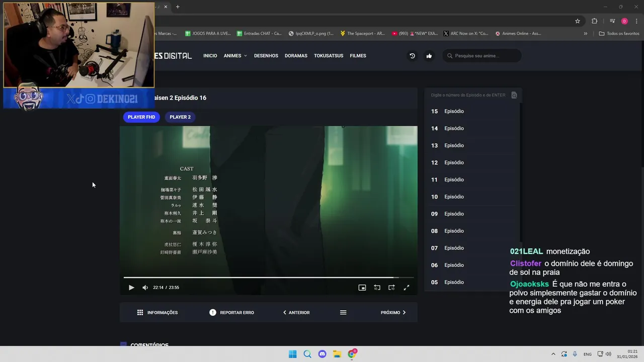Click REPORTAR ERRO
The width and height of the screenshot is (644, 362).
(232, 313)
